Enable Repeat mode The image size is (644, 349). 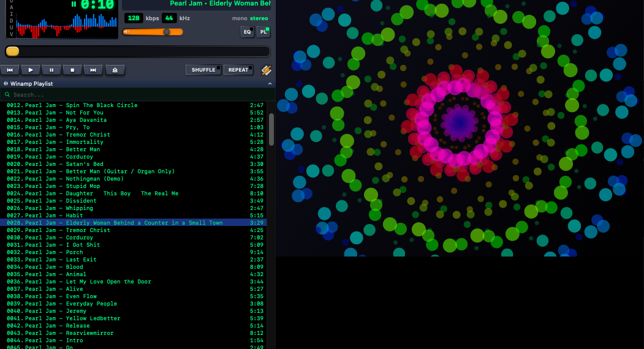point(238,70)
